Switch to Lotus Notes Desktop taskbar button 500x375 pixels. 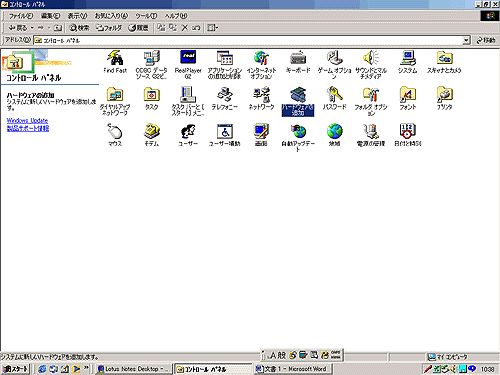click(x=134, y=369)
